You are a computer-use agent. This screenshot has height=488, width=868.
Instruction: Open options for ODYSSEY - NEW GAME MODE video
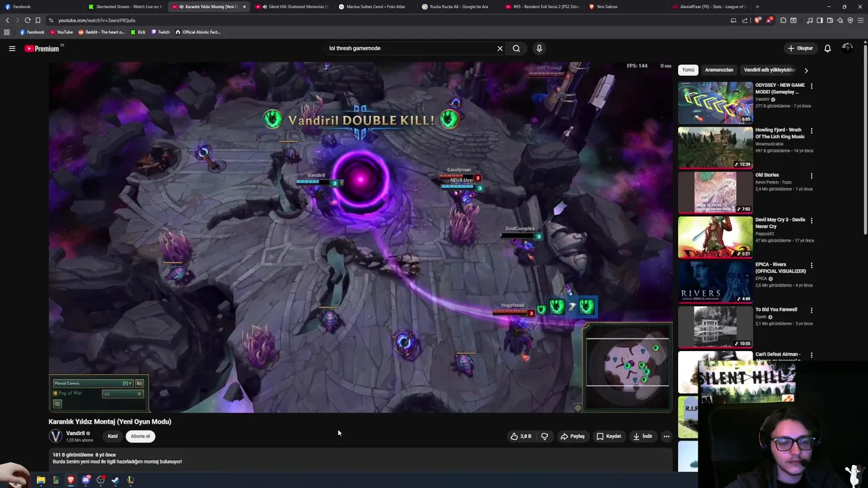pyautogui.click(x=811, y=86)
